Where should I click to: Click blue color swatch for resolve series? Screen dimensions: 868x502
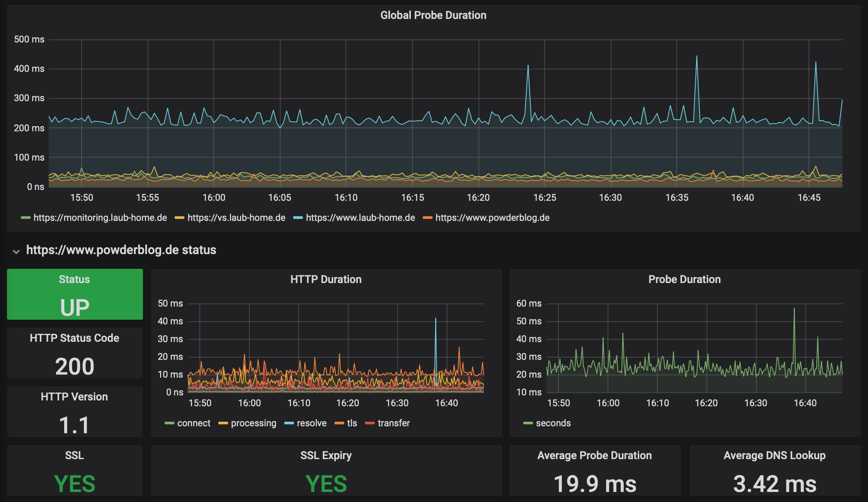[289, 423]
